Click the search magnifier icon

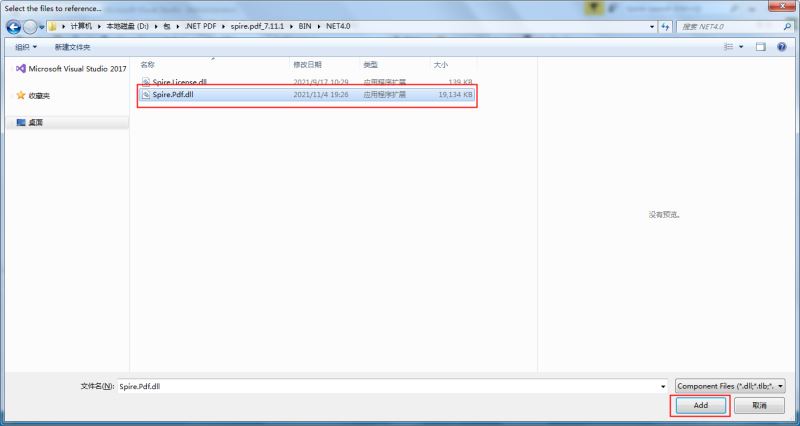(787, 27)
